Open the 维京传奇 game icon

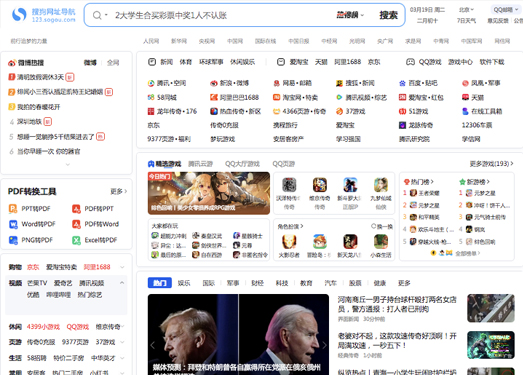pos(320,185)
